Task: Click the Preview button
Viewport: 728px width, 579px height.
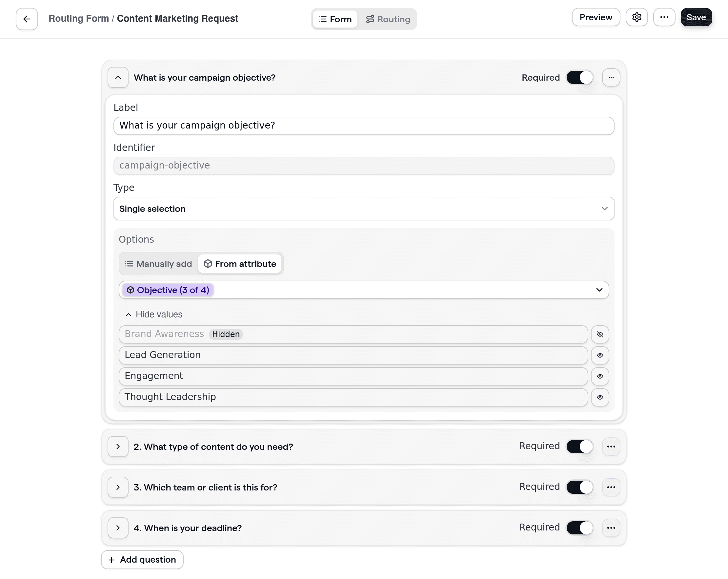Action: click(596, 17)
